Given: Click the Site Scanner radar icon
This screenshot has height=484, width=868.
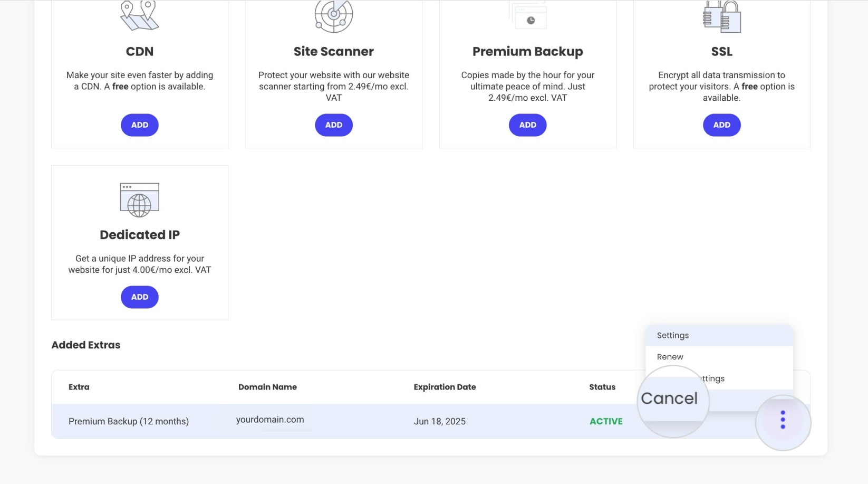Looking at the screenshot, I should pos(333,16).
